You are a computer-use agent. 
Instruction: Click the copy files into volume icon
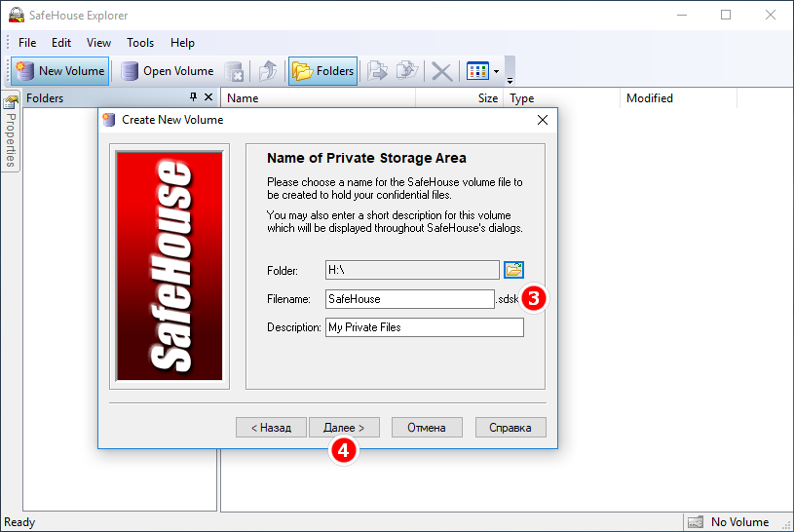point(377,71)
